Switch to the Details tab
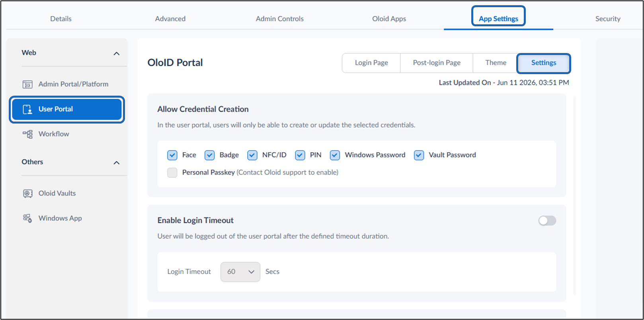The image size is (644, 320). pyautogui.click(x=61, y=19)
